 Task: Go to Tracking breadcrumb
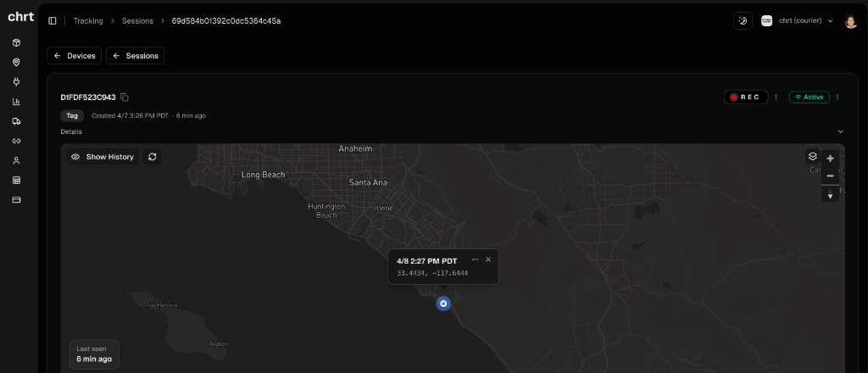[88, 21]
